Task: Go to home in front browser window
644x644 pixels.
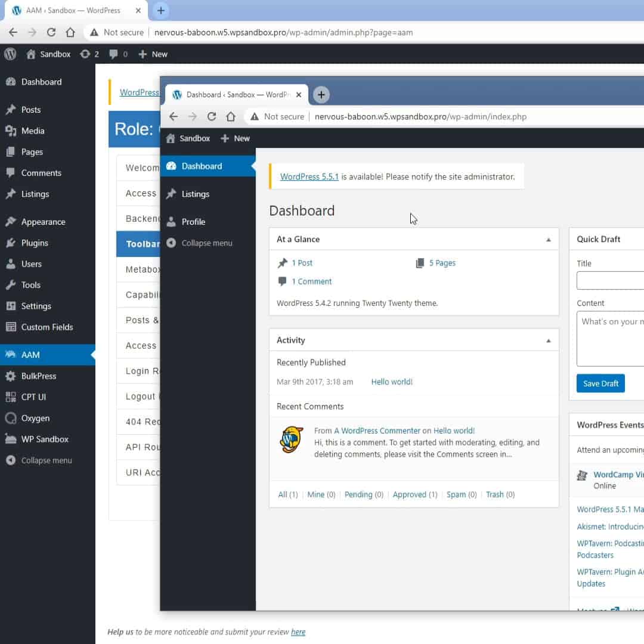Action: pos(231,117)
